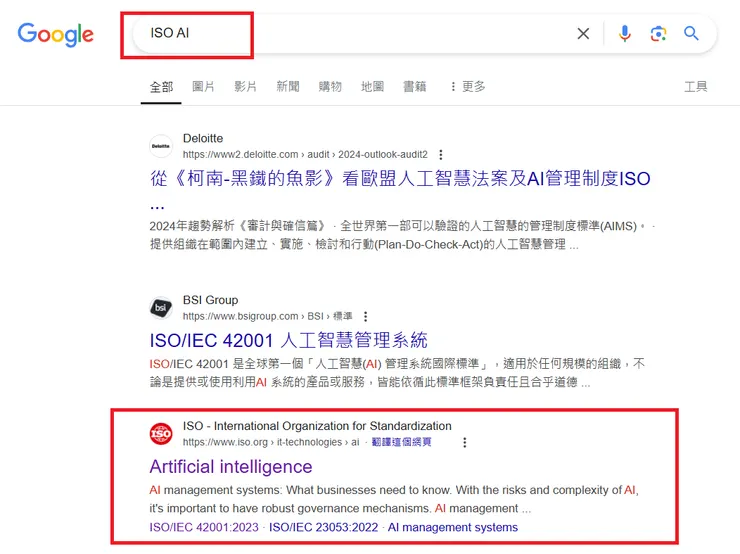The width and height of the screenshot is (740, 554).
Task: Open ISO/IEC 42001 人工智慧管理系統 result
Action: 288,340
